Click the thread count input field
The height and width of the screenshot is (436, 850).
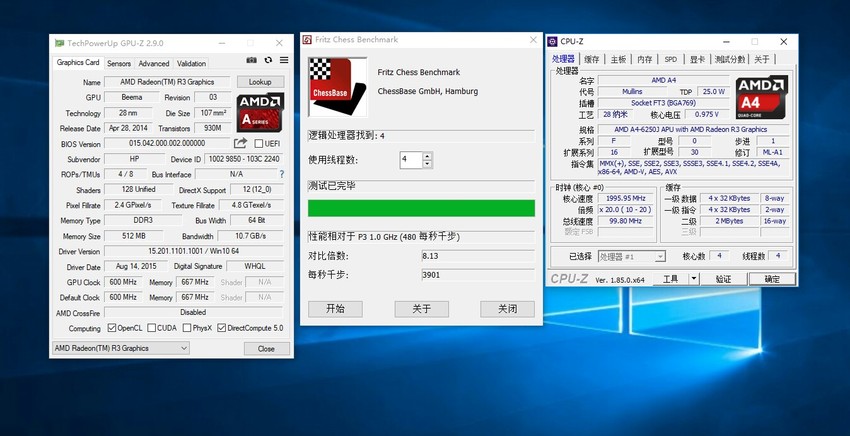point(411,160)
